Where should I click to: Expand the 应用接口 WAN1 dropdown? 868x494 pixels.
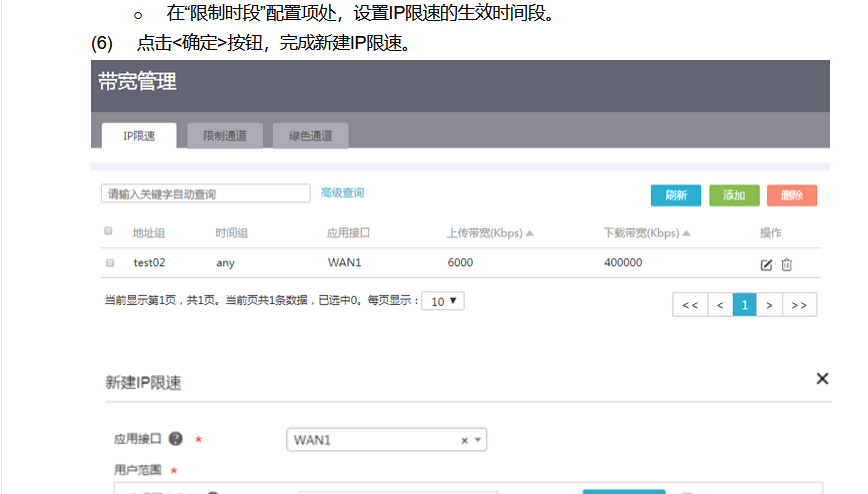click(479, 440)
